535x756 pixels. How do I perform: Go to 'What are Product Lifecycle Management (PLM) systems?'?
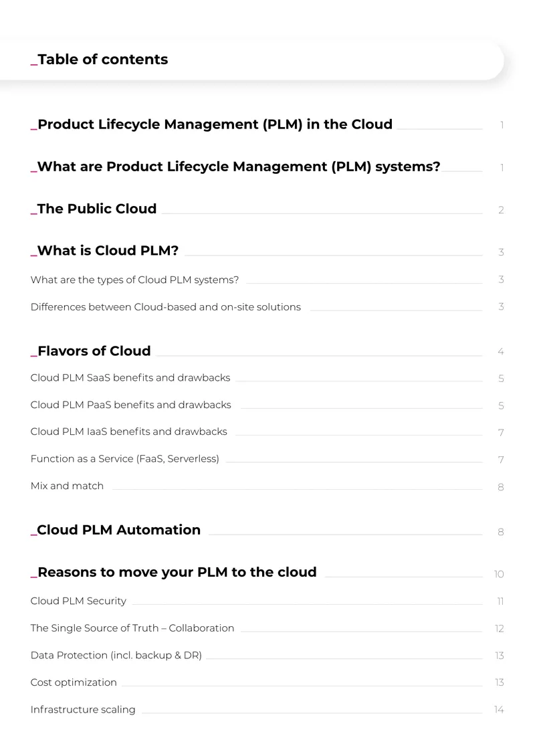point(235,167)
